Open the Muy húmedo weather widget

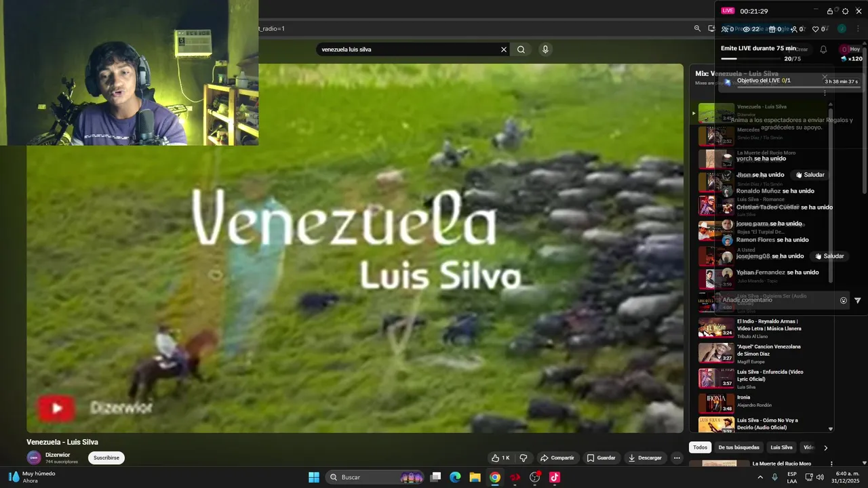click(31, 477)
